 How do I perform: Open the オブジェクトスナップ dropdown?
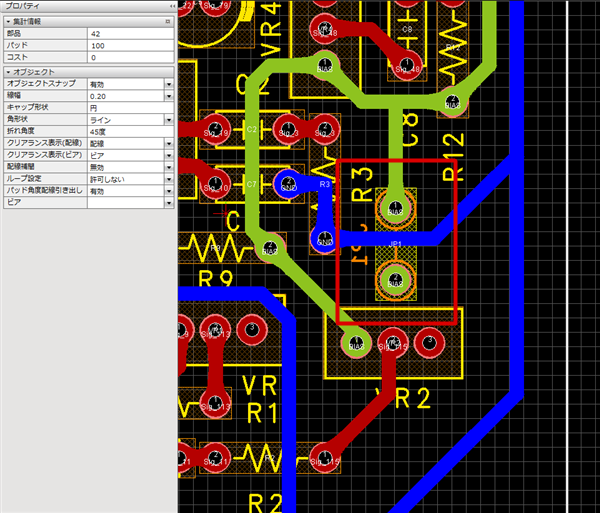[x=169, y=84]
